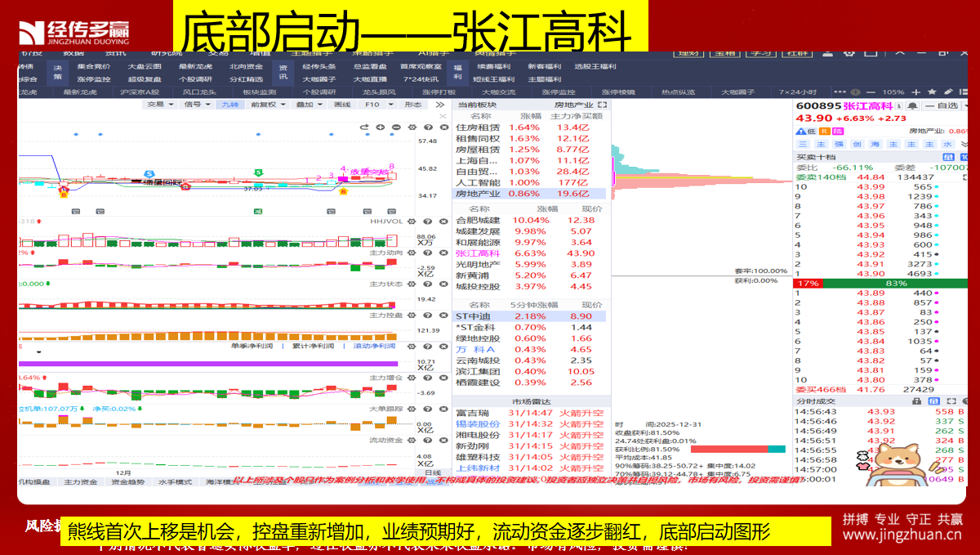
Task: Select 合肥城建 in the stock list
Action: [x=479, y=221]
